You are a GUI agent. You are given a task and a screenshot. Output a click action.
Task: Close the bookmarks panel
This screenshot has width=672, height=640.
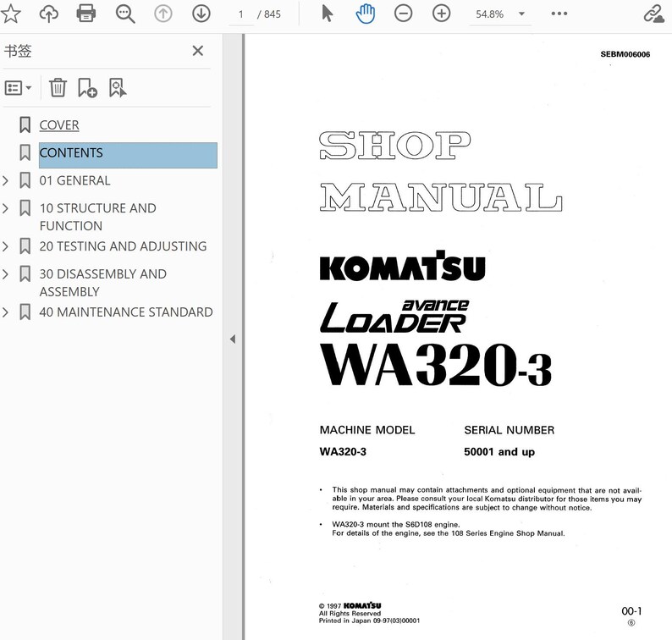click(x=197, y=51)
